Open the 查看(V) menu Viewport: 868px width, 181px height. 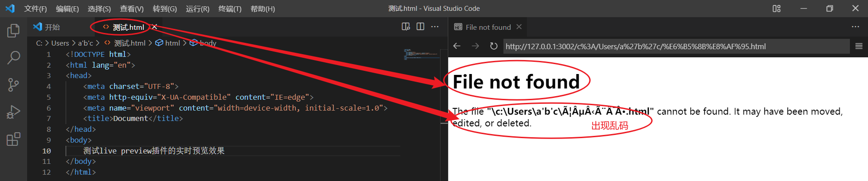[x=132, y=9]
